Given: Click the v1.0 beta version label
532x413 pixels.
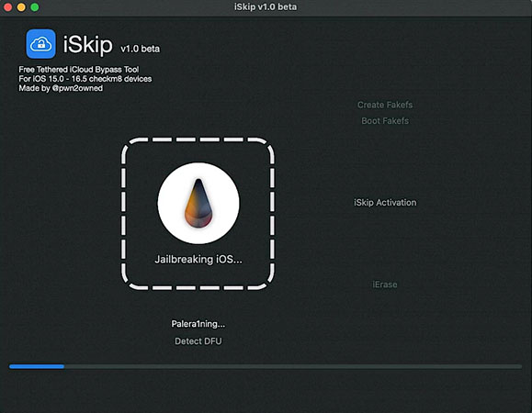Looking at the screenshot, I should [x=140, y=49].
